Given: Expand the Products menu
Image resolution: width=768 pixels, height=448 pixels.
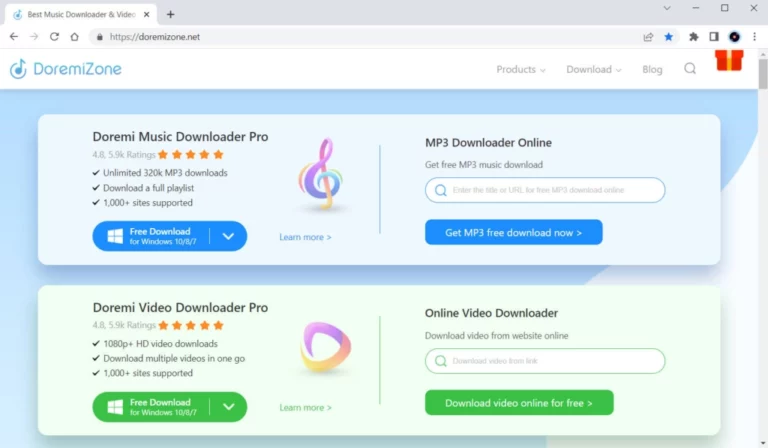Looking at the screenshot, I should click(521, 70).
